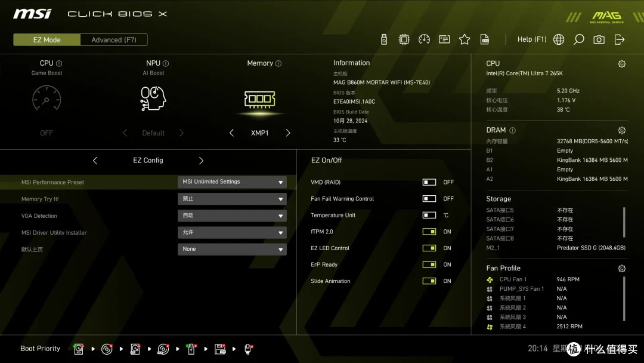The height and width of the screenshot is (363, 644).
Task: Show info next to DRAM heading
Action: 513,130
